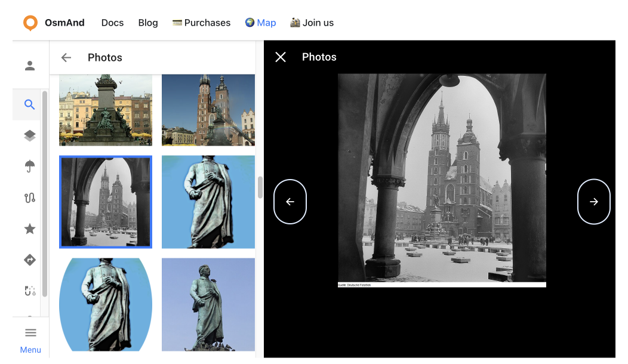628x364 pixels.
Task: Open the weather umbrella icon
Action: click(x=30, y=167)
